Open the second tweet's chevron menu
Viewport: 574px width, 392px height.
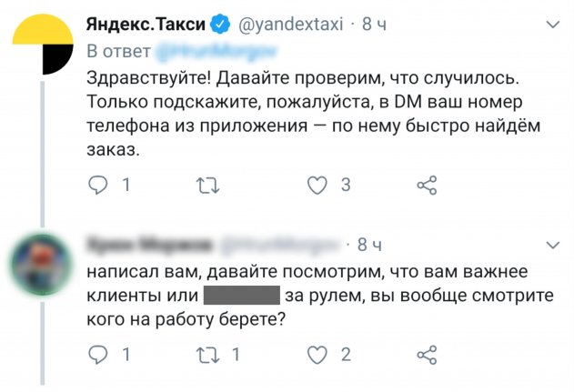[553, 245]
